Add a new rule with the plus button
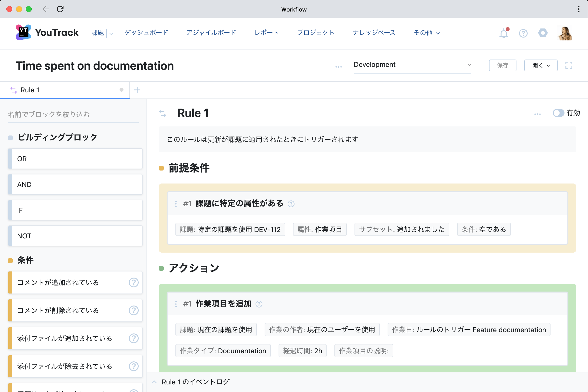 click(x=137, y=90)
